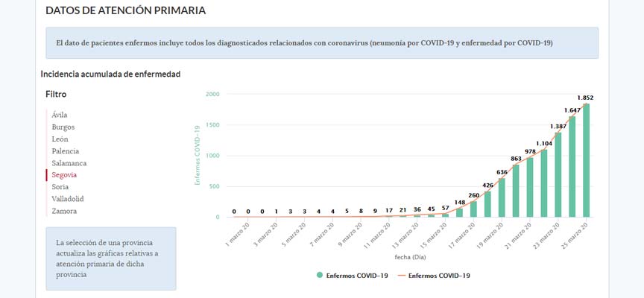Click the green legend circle marker
This screenshot has width=644, height=298.
[x=320, y=275]
